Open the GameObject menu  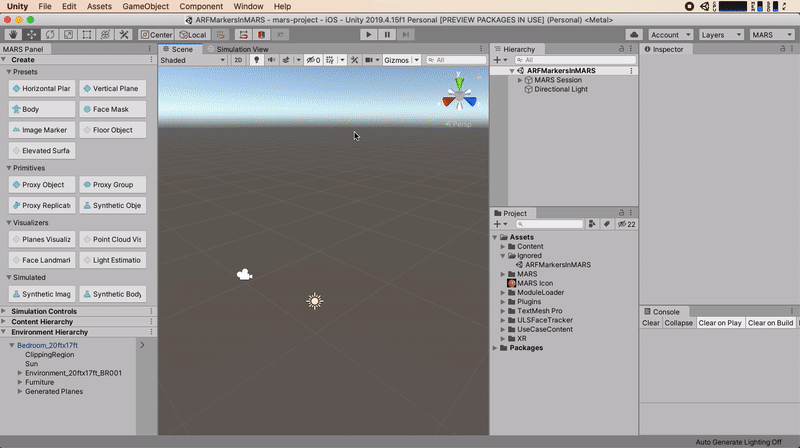[145, 6]
